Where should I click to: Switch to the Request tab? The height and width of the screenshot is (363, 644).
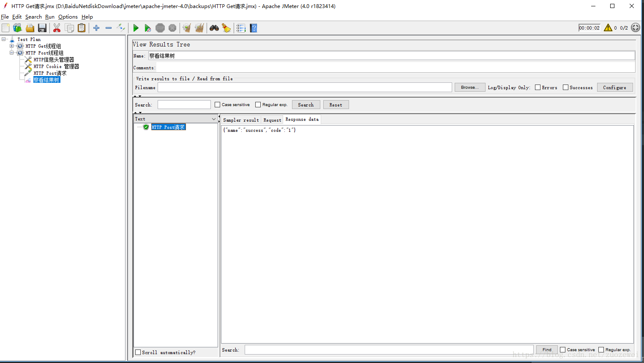pos(272,120)
